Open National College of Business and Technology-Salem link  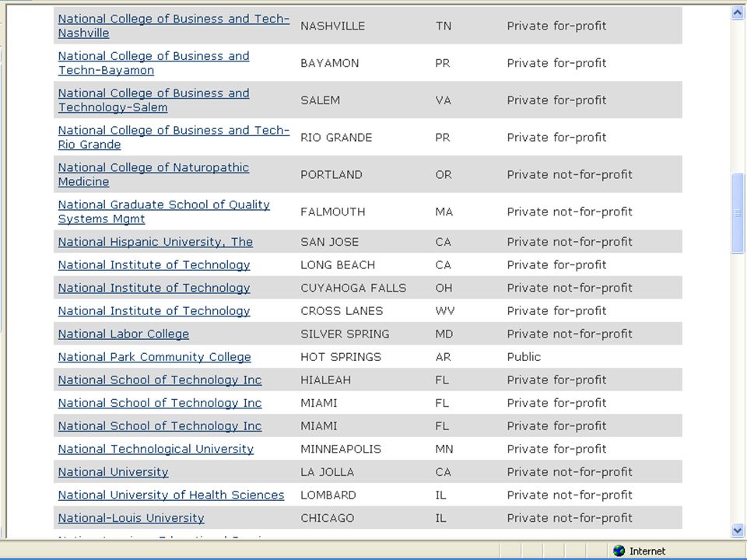tap(153, 100)
